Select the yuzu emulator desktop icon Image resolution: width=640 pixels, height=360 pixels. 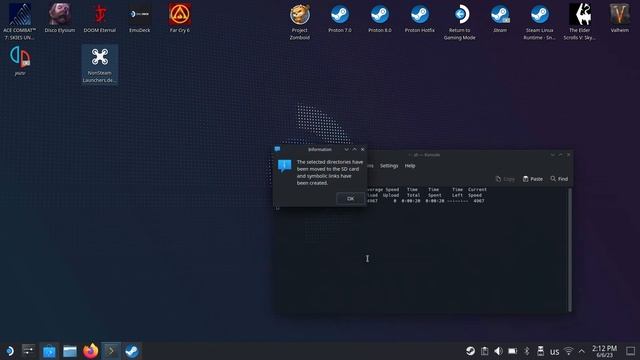click(x=20, y=61)
